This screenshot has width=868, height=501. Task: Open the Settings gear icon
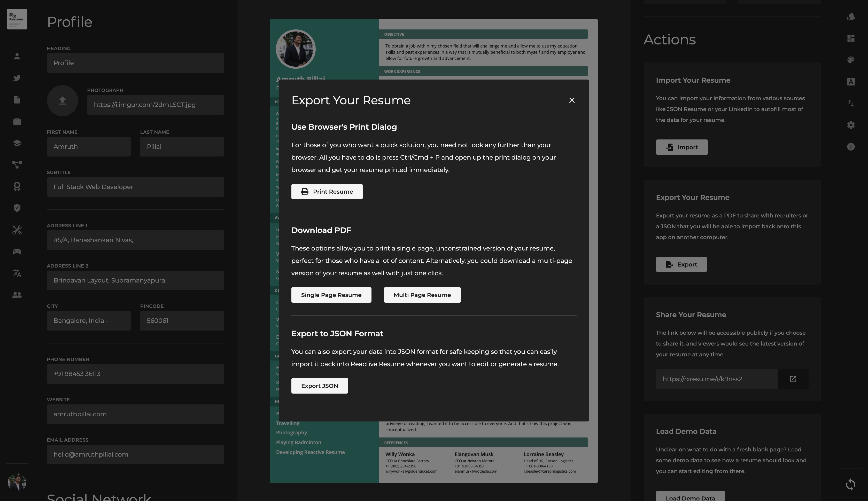(850, 125)
